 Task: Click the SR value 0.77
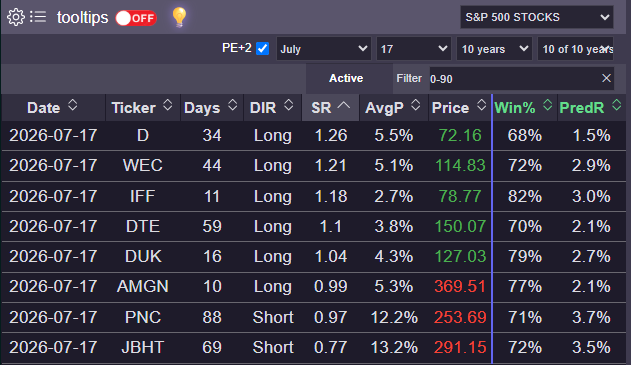(330, 347)
